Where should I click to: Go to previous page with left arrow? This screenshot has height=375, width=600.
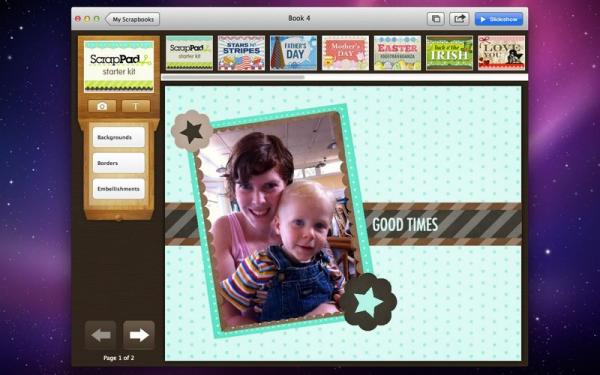pyautogui.click(x=101, y=335)
